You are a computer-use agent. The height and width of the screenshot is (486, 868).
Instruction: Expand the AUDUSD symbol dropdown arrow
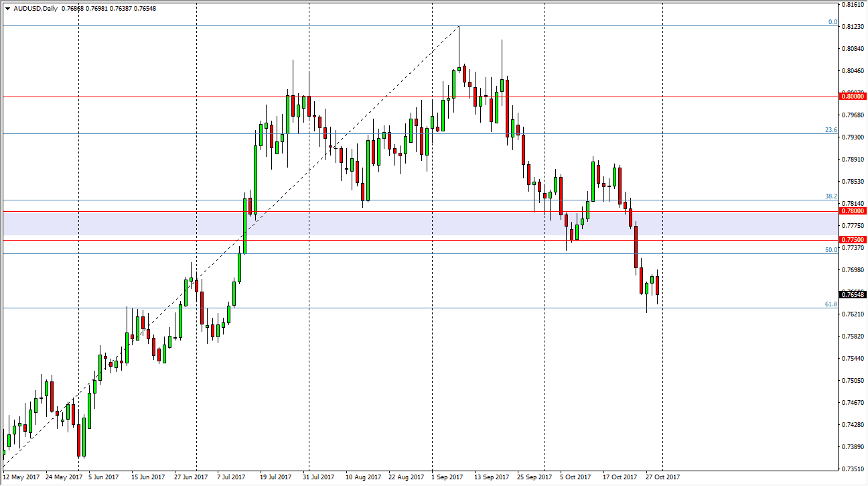point(8,8)
